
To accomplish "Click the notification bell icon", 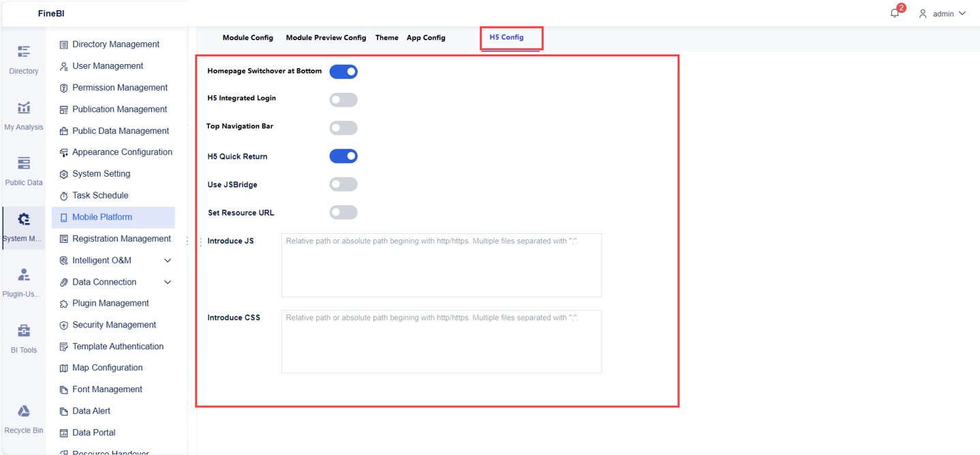I will [894, 12].
